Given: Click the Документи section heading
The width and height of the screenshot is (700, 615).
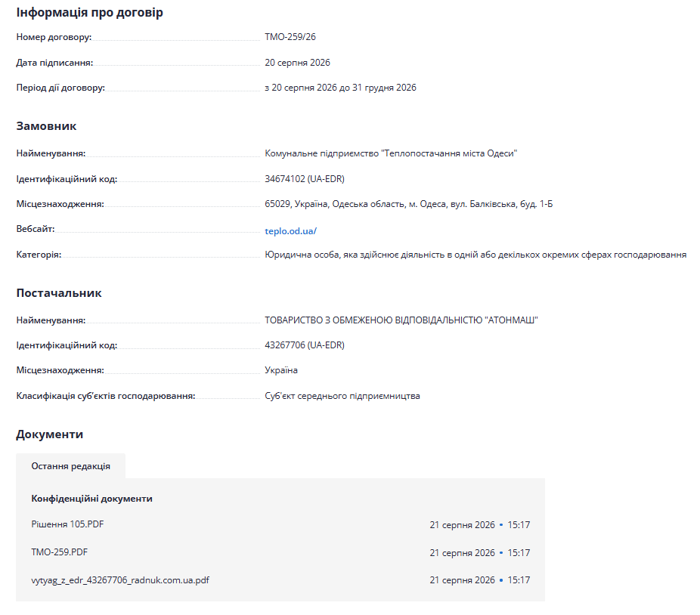Looking at the screenshot, I should (x=50, y=434).
